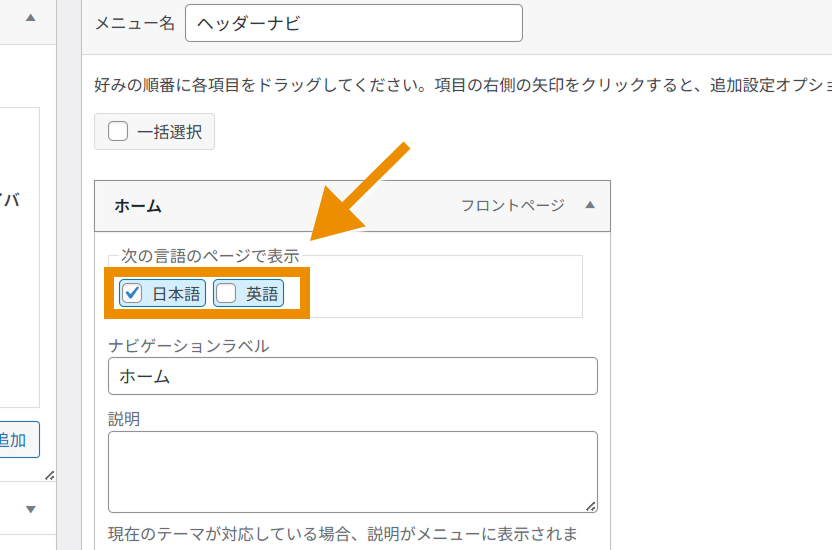Click the メニュー名 label text
Image resolution: width=832 pixels, height=550 pixels.
134,24
